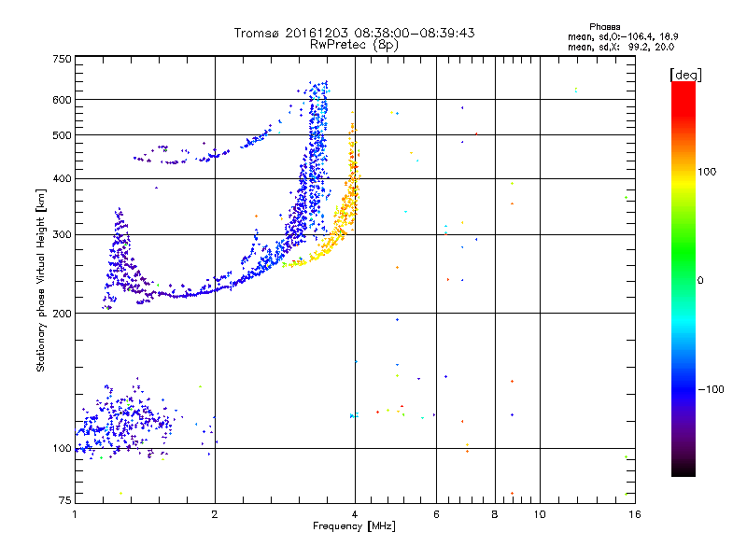Viewport: 747px width, 560px height.
Task: Click the y-axis label '200'
Action: [63, 314]
